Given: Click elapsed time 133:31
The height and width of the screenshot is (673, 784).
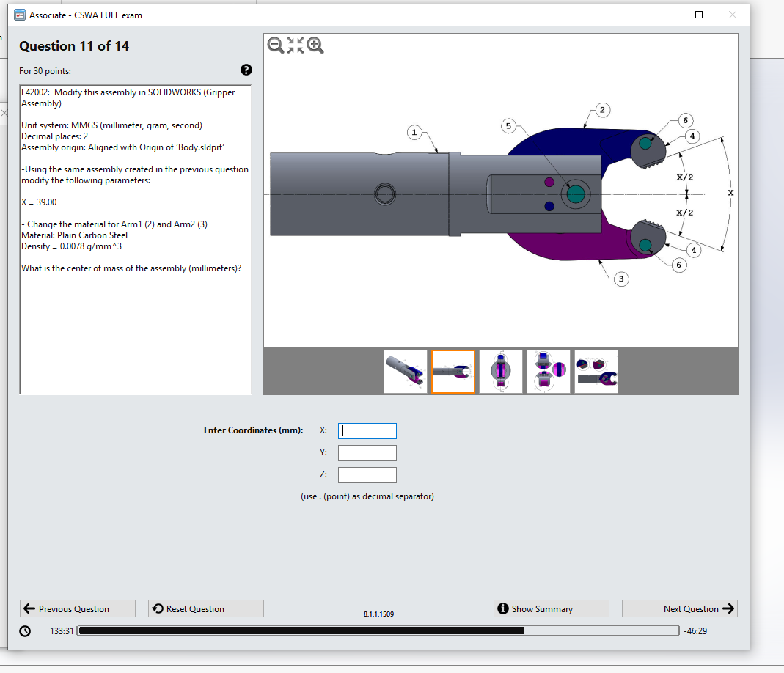Looking at the screenshot, I should [62, 631].
